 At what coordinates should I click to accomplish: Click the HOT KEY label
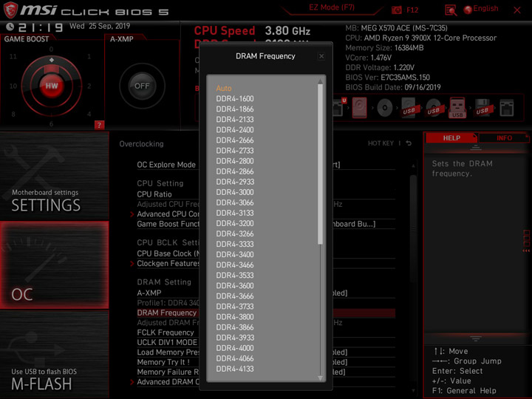tap(381, 143)
